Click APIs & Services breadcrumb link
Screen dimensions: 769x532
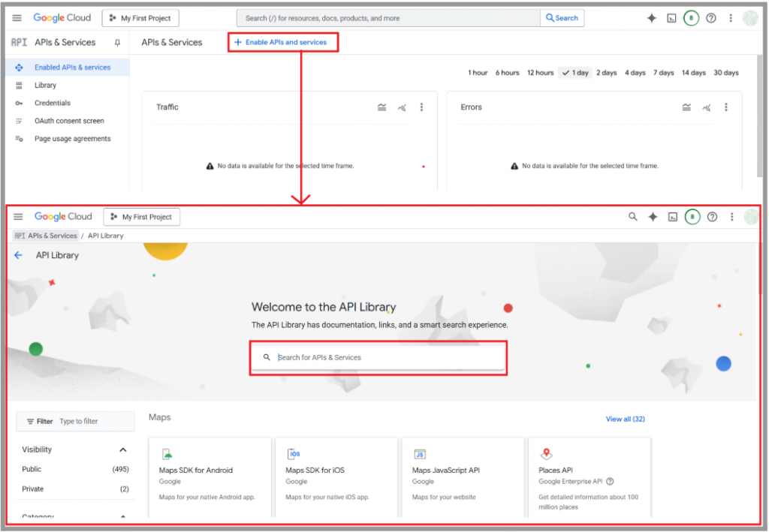pyautogui.click(x=46, y=236)
